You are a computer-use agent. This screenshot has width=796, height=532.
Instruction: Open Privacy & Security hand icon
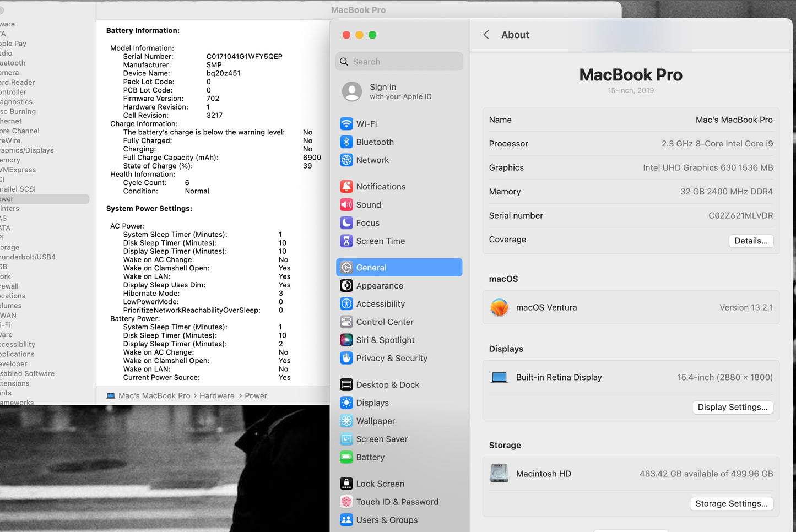(x=346, y=359)
